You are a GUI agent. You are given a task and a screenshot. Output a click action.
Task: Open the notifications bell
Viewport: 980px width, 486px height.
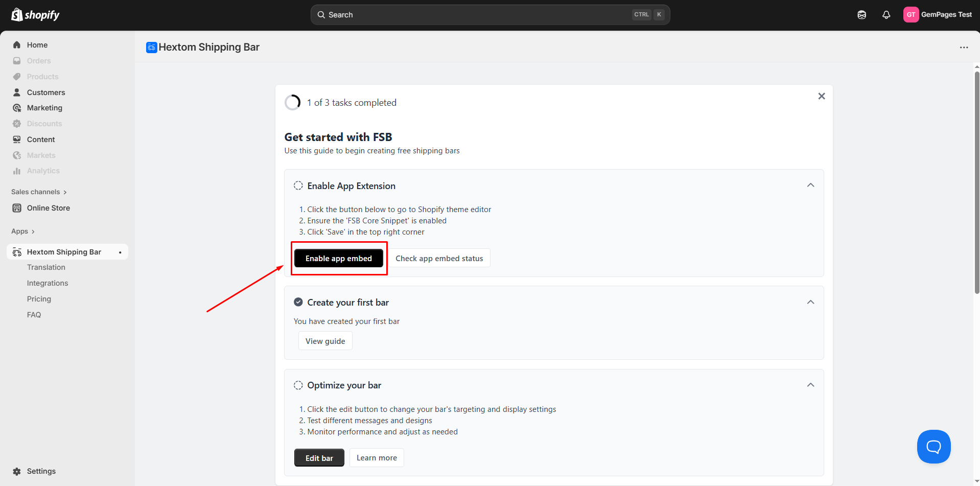pos(886,15)
